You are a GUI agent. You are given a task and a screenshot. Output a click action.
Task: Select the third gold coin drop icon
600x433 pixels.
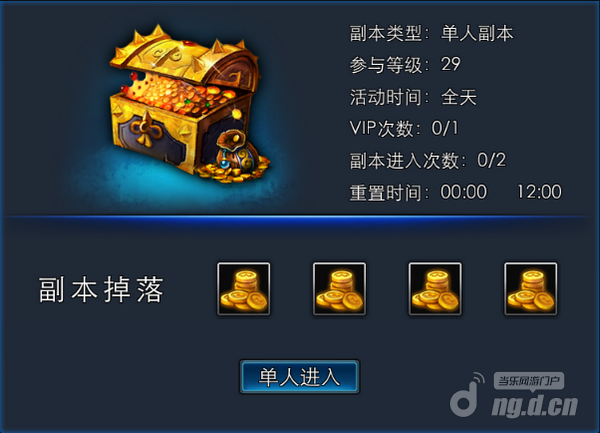point(435,289)
